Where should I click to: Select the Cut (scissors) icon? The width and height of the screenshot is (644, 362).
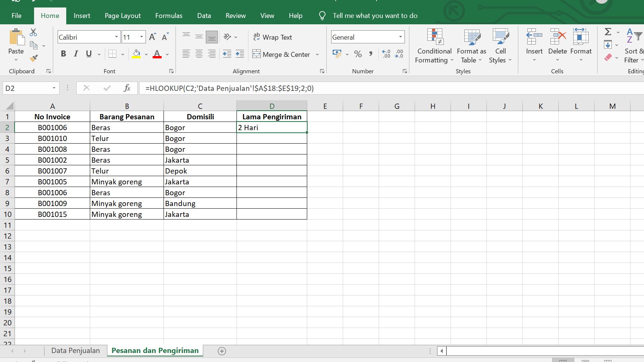click(33, 33)
